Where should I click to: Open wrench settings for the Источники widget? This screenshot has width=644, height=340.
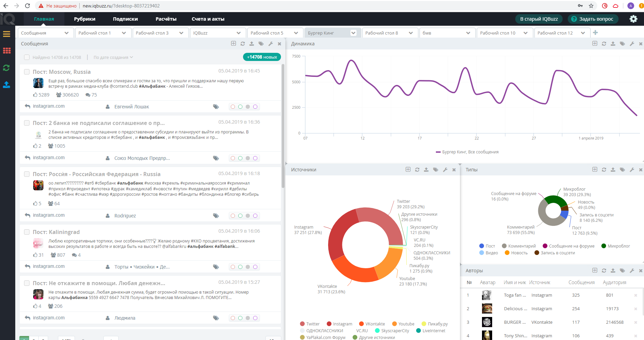point(445,170)
